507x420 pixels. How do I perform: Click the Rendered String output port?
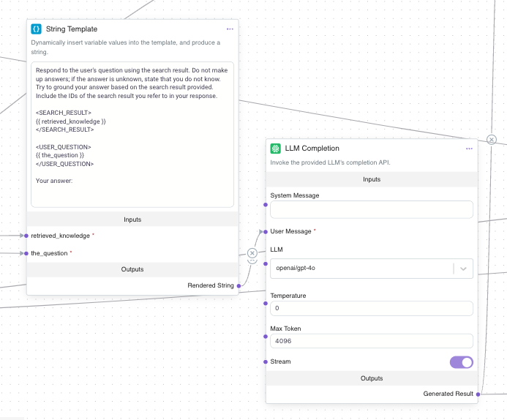pos(239,286)
